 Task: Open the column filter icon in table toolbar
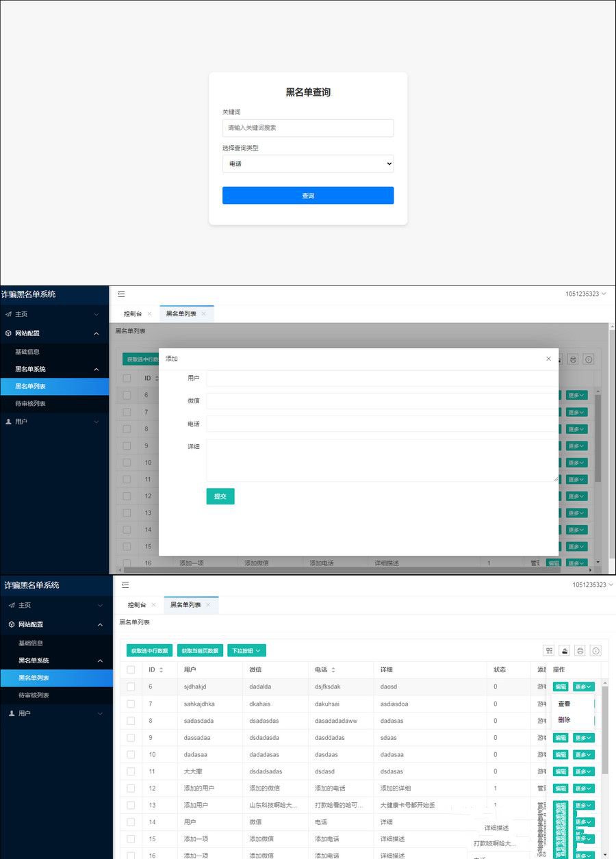coord(548,651)
